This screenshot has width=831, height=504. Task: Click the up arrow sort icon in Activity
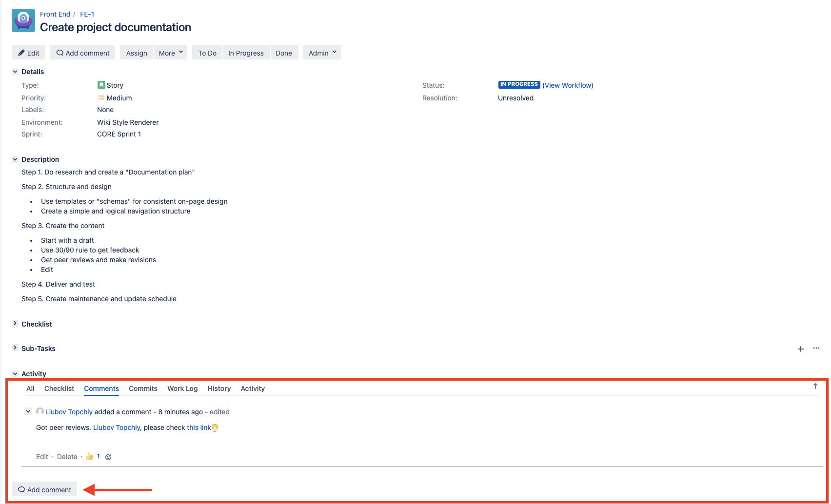pyautogui.click(x=815, y=387)
